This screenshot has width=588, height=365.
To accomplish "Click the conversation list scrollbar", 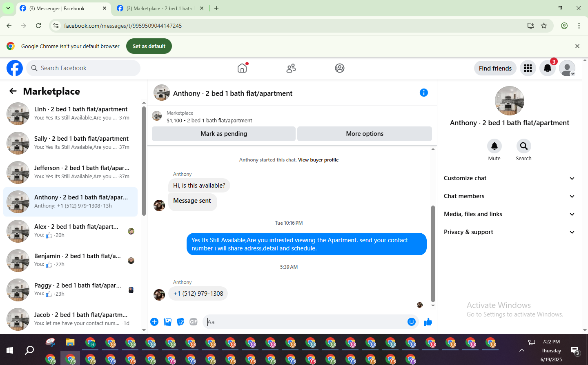I will click(144, 161).
